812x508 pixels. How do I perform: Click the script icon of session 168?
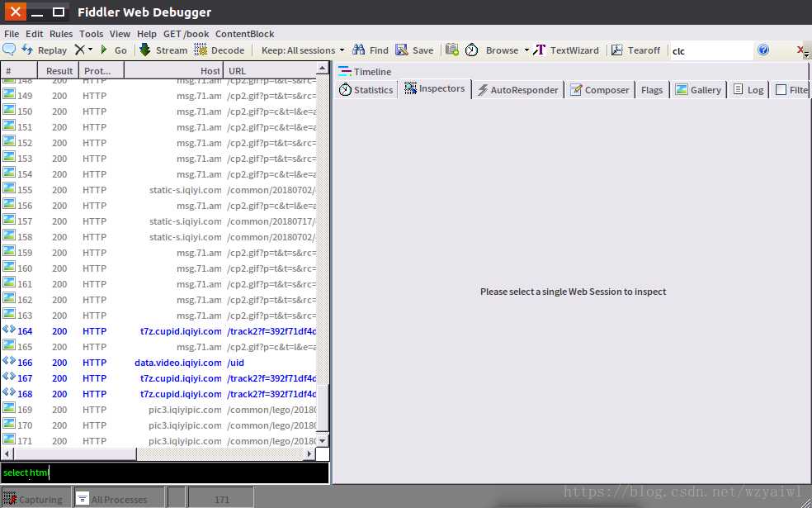[9, 392]
